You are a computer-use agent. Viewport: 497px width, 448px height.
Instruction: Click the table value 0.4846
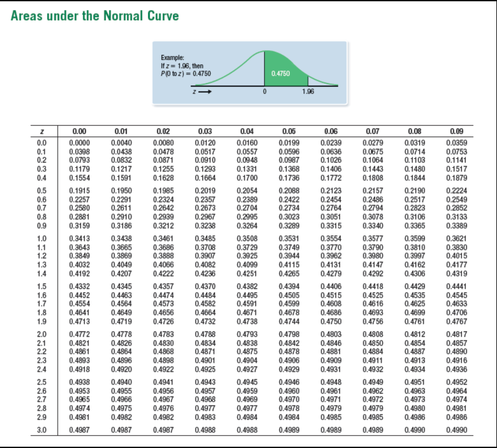[331, 343]
